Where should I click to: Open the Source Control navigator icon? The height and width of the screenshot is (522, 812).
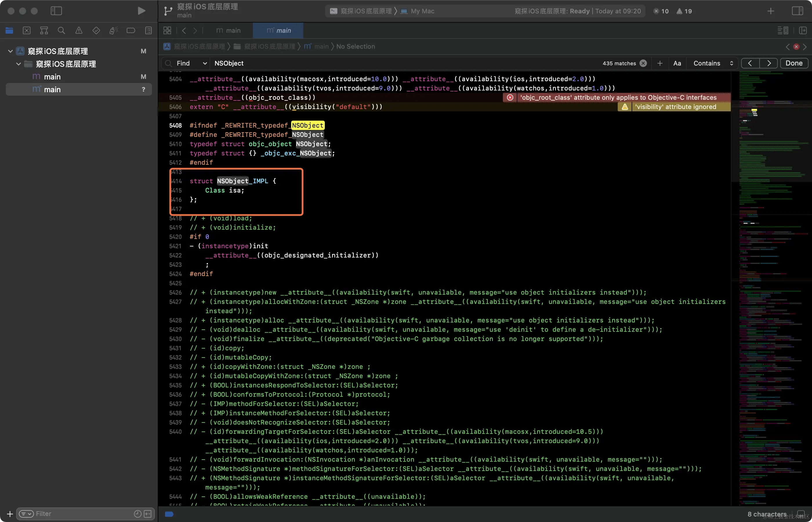[26, 30]
